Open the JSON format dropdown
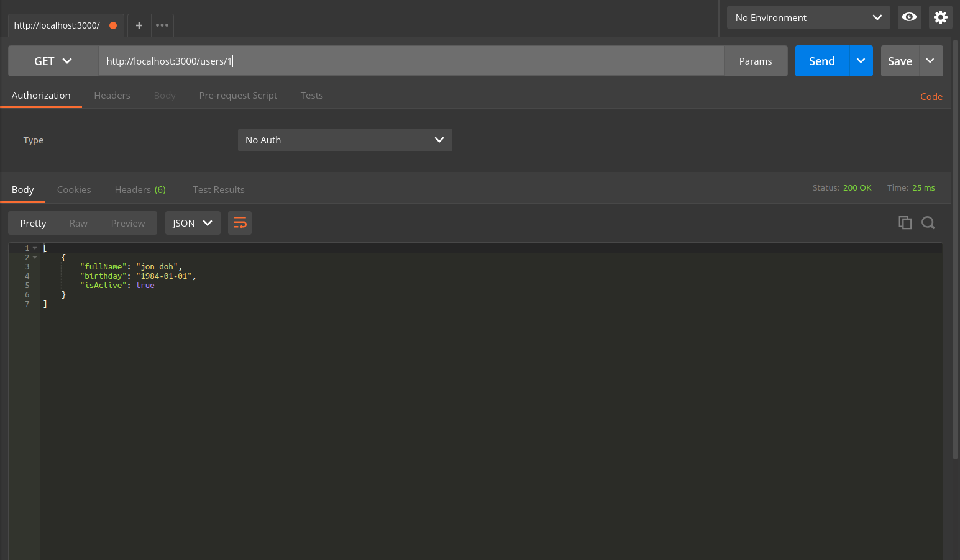This screenshot has height=560, width=960. [x=193, y=222]
